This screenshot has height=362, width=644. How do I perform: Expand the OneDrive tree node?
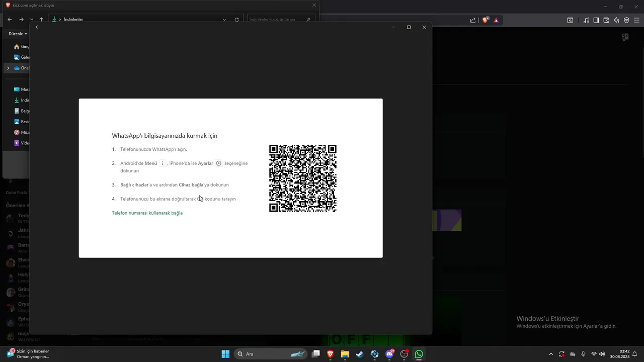8,68
